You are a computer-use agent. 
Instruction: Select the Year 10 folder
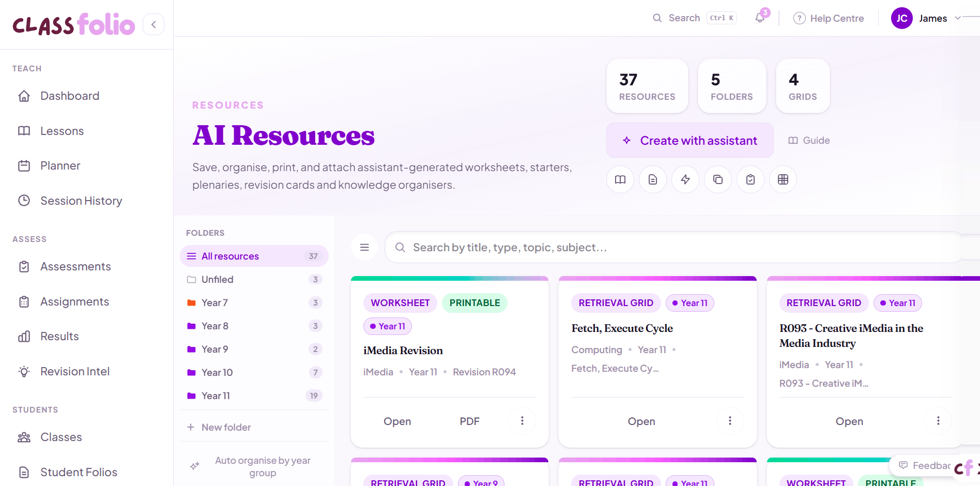point(254,372)
